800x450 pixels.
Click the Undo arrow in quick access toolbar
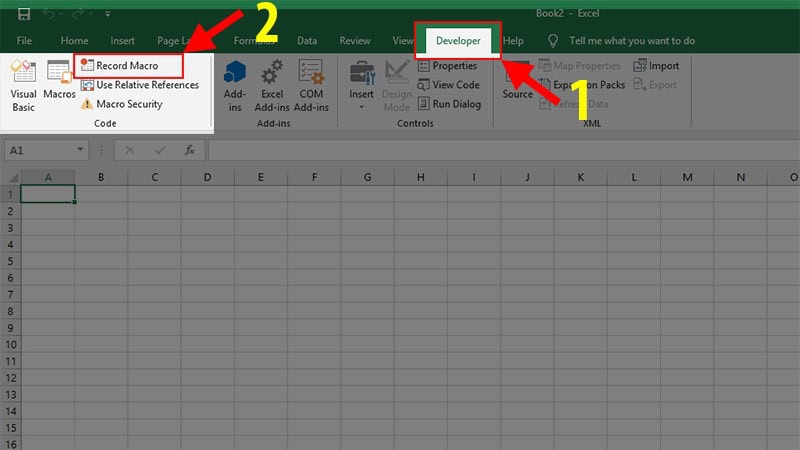pos(48,14)
